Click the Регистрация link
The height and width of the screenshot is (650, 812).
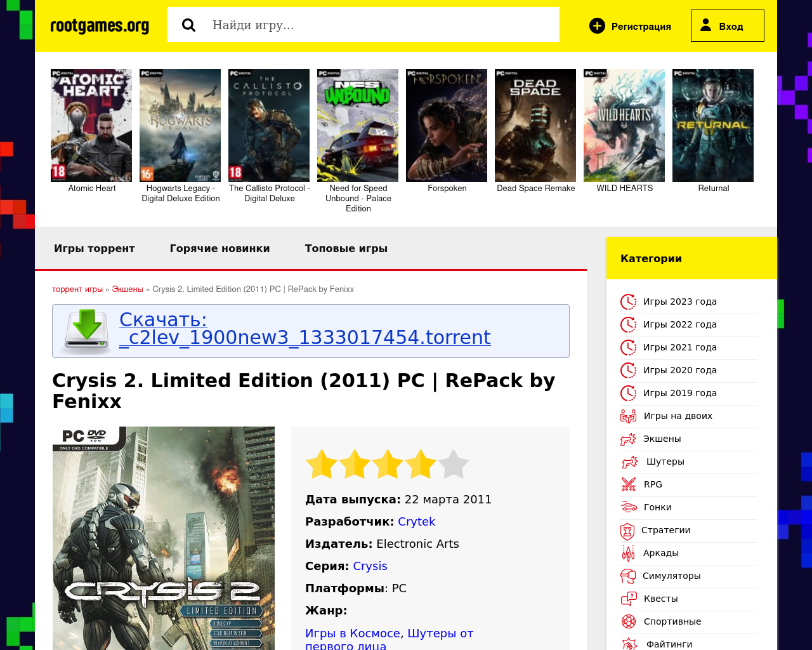tap(641, 27)
